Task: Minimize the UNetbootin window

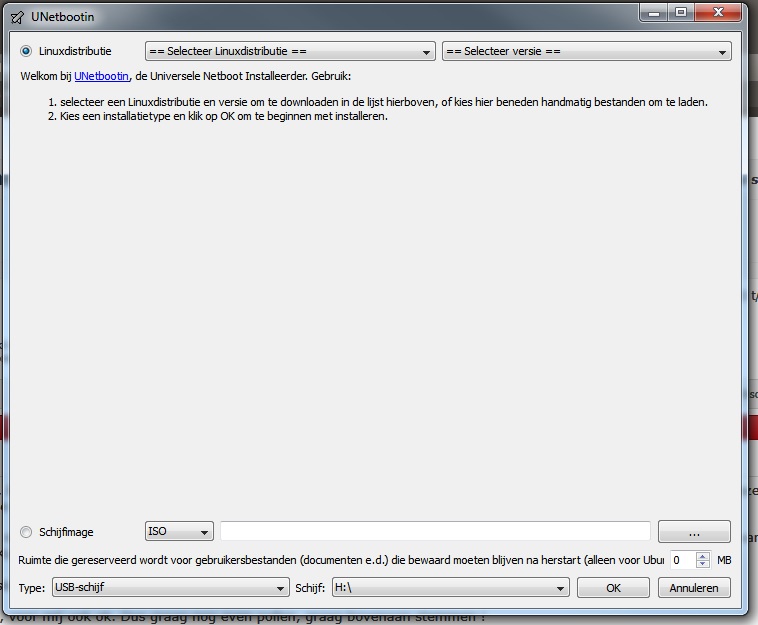Action: click(x=654, y=13)
